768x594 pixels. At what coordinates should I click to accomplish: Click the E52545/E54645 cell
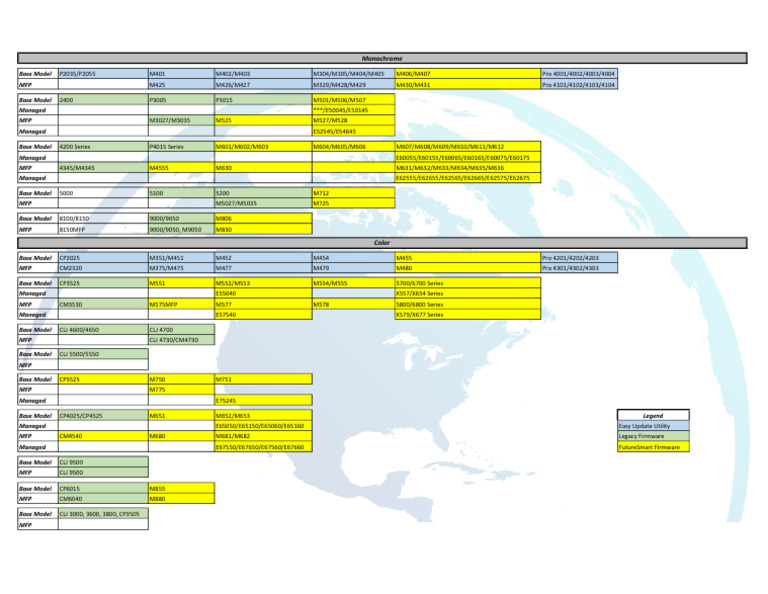tap(354, 131)
